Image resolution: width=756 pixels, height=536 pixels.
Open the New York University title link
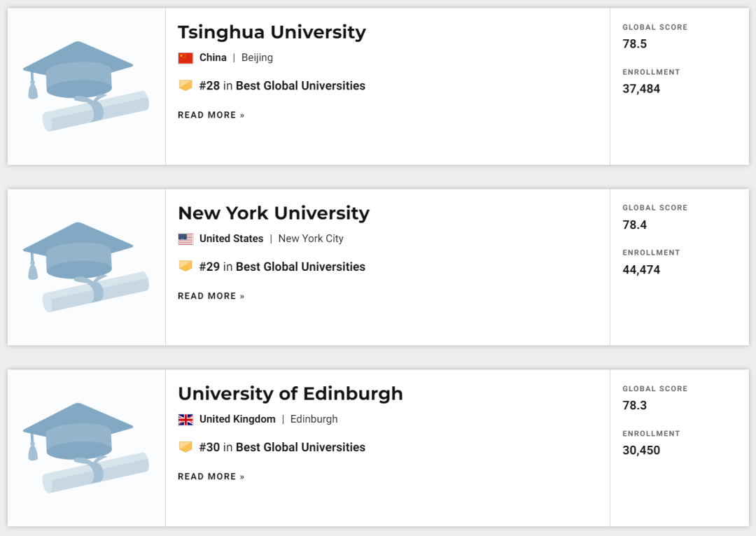click(x=274, y=213)
